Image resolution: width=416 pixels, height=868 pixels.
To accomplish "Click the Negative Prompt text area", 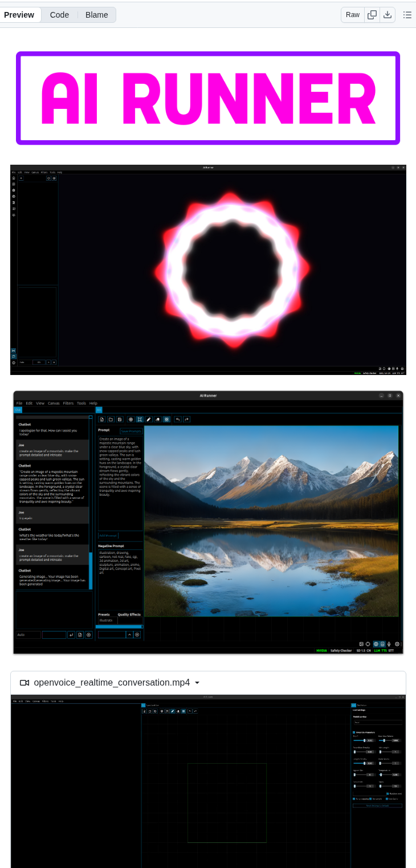I will [x=120, y=576].
